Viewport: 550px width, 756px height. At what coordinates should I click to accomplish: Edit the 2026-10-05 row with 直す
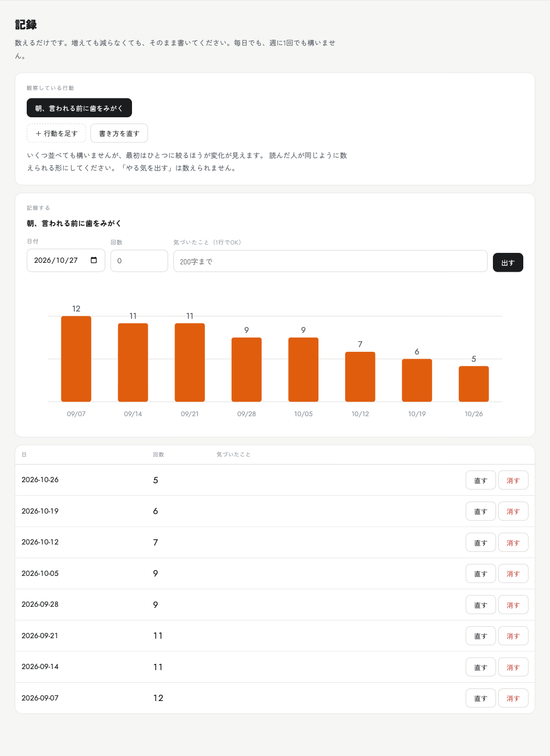click(481, 573)
